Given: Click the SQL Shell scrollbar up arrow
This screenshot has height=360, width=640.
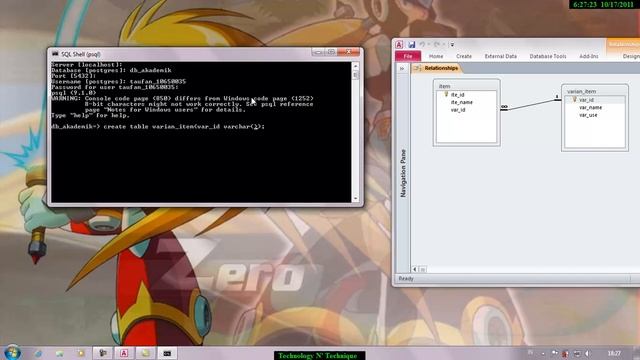Looking at the screenshot, I should 356,66.
